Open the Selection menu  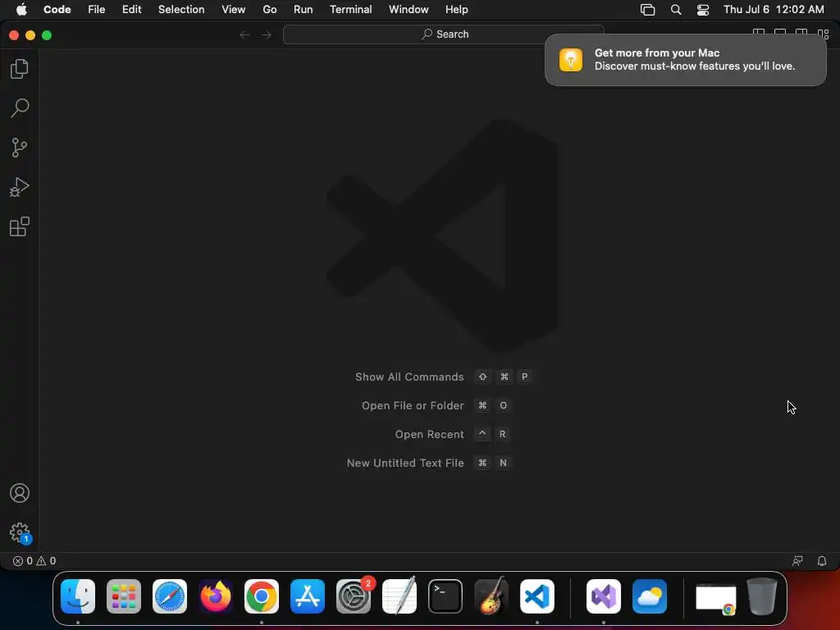tap(181, 10)
